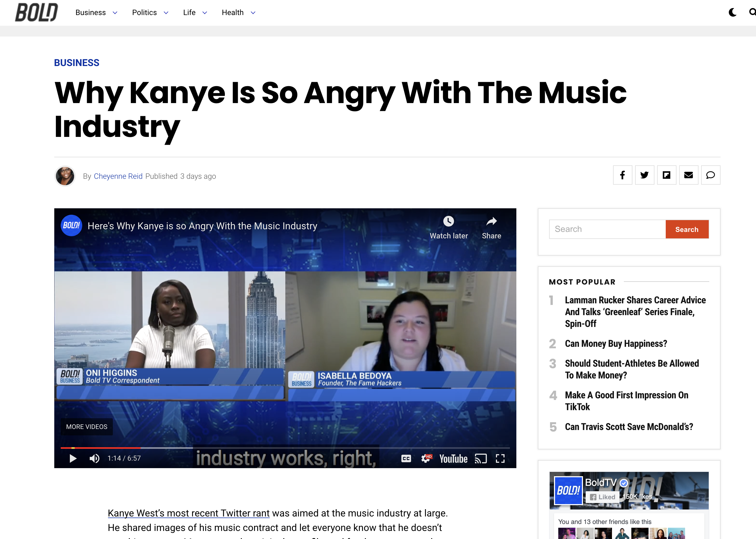Click the BOLD site logo
Viewport: 756px width, 539px height.
[37, 12]
